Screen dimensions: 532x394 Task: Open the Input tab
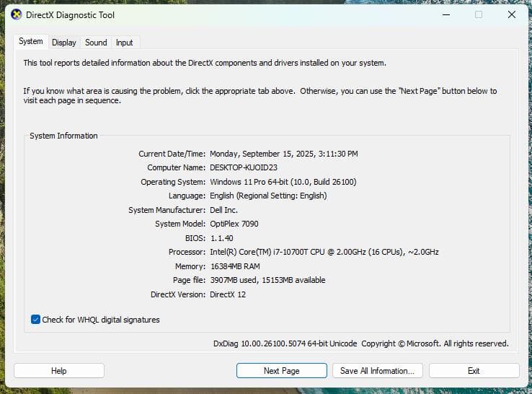125,43
